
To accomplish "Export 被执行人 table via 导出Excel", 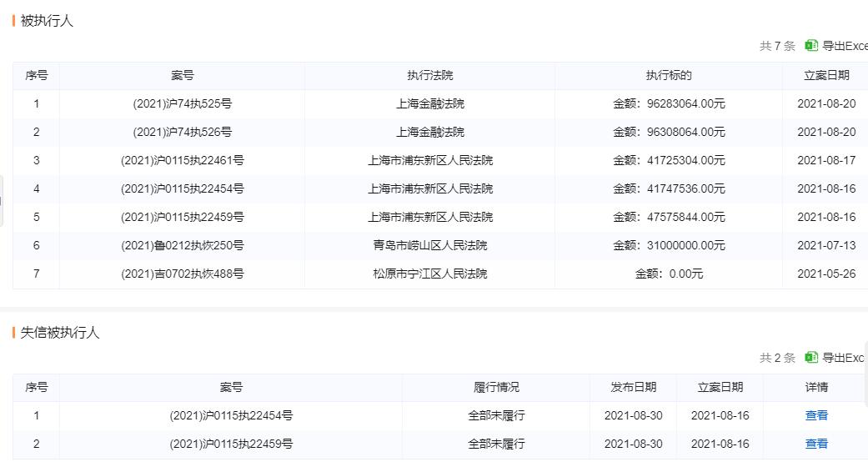I will (845, 45).
